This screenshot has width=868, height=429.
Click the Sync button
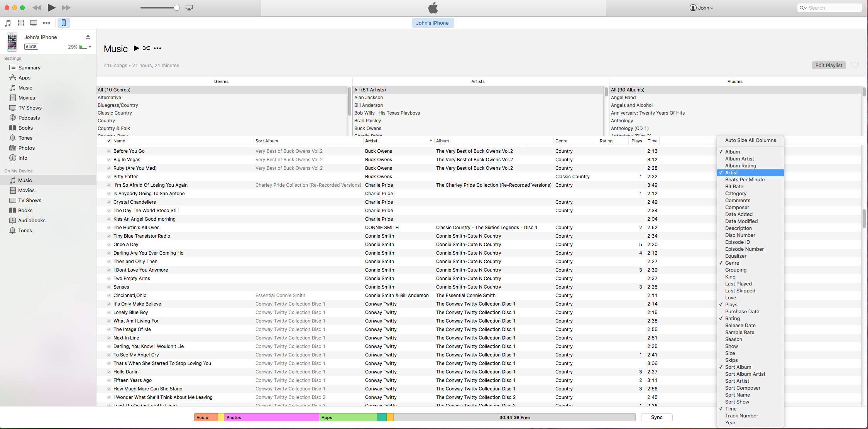(656, 417)
